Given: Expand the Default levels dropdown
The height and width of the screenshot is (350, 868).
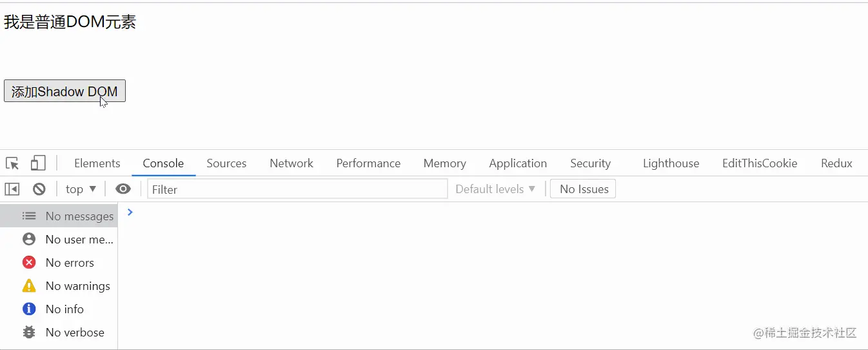Looking at the screenshot, I should pyautogui.click(x=495, y=189).
